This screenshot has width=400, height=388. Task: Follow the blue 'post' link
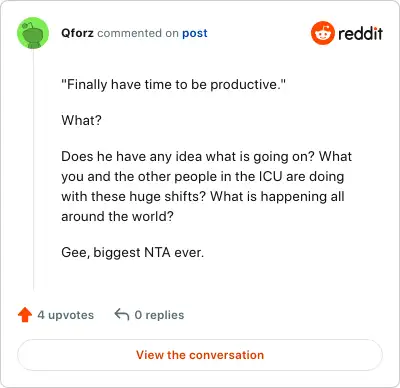tap(195, 33)
